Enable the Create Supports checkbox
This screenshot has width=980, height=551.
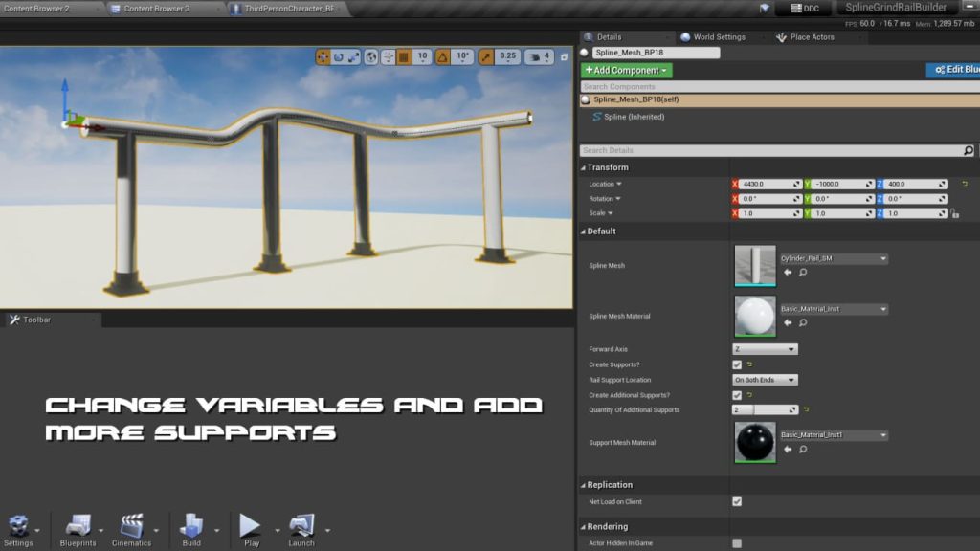click(x=737, y=364)
